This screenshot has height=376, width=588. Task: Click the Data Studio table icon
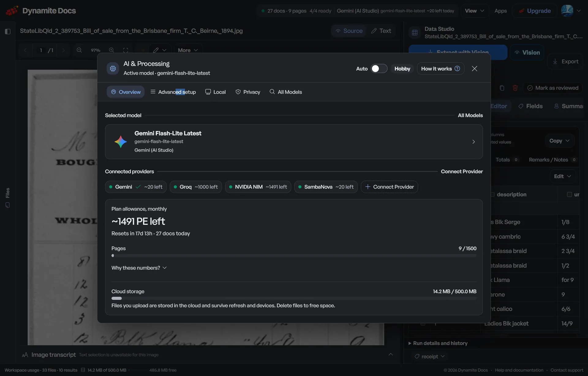coord(415,32)
